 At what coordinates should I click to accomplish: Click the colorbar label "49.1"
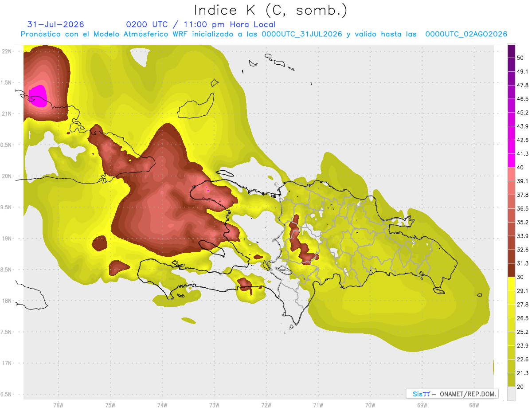(x=523, y=71)
